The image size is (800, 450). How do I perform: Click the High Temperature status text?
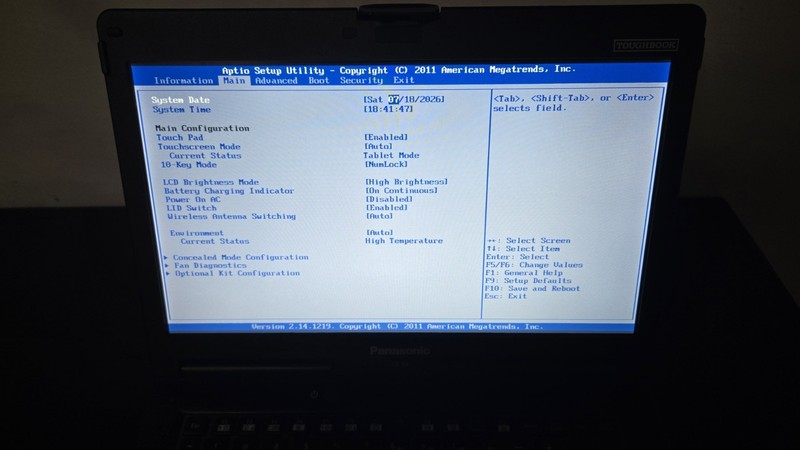pyautogui.click(x=404, y=241)
